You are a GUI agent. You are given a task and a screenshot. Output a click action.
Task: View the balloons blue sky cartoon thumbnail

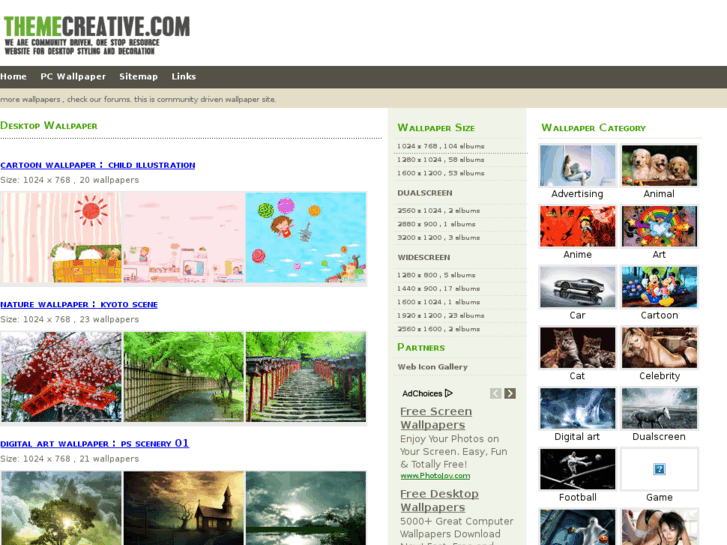tap(306, 237)
